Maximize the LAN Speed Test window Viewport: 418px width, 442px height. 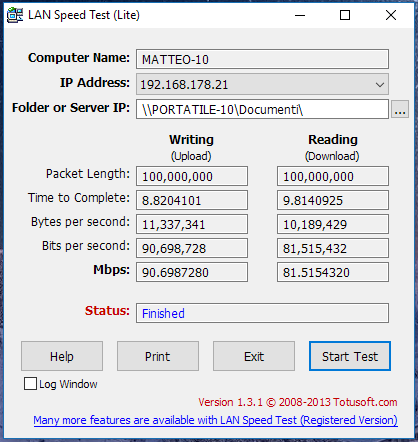pos(345,15)
